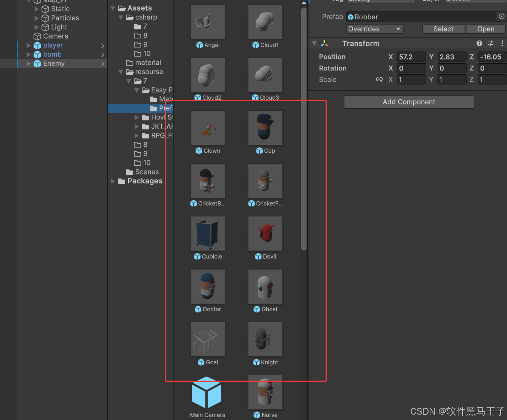Image resolution: width=507 pixels, height=420 pixels.
Task: Click the Add Component button
Action: 409,102
